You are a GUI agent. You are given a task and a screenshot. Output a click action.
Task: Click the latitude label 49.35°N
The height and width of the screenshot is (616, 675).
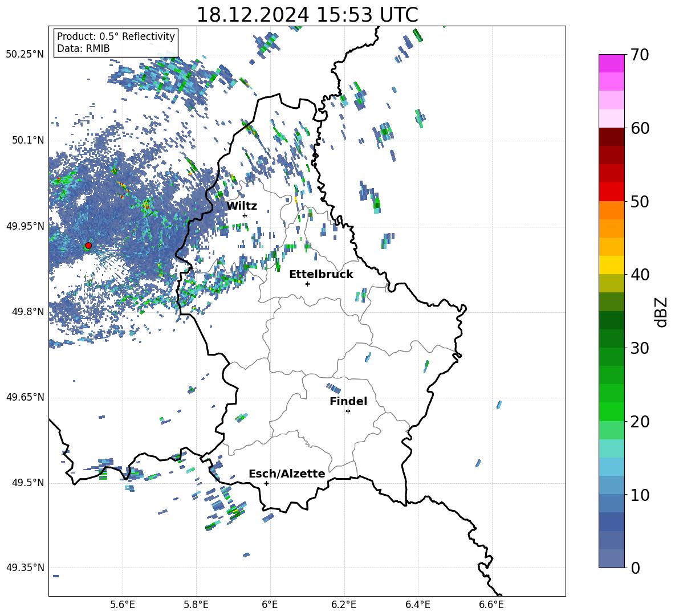coord(25,568)
